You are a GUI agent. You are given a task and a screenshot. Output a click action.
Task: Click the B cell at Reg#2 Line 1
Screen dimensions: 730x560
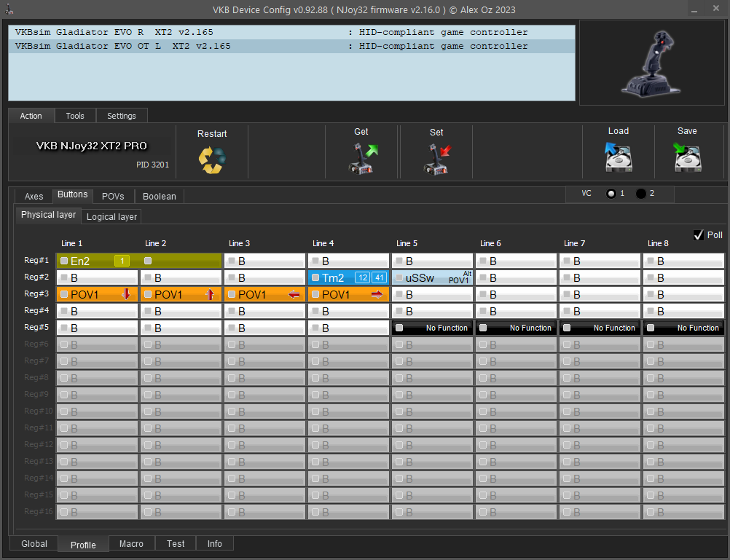pyautogui.click(x=98, y=278)
